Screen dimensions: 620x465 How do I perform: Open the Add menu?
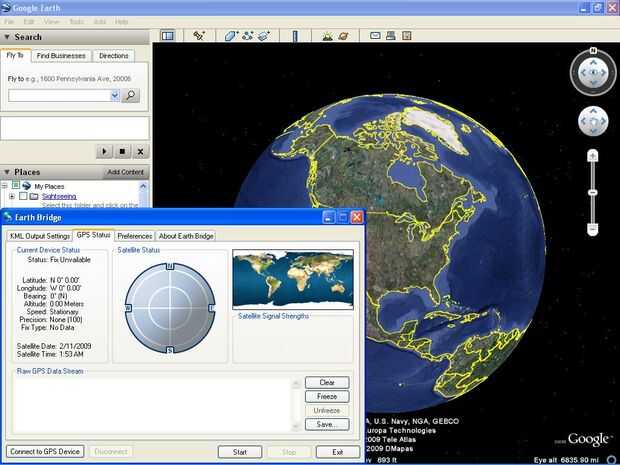point(100,21)
